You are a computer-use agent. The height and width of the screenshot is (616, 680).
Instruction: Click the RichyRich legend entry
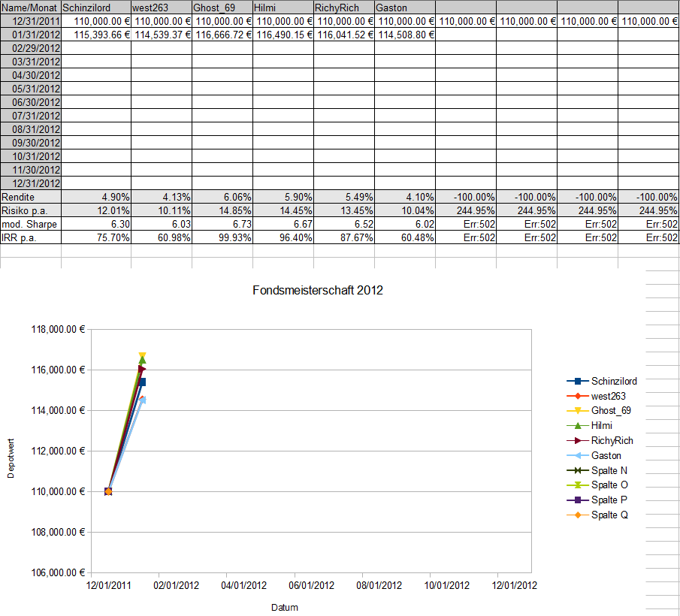[x=600, y=440]
